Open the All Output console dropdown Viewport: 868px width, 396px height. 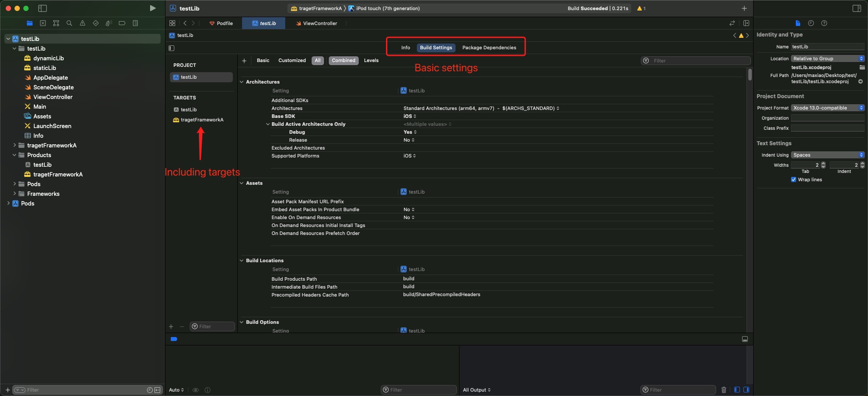pyautogui.click(x=477, y=390)
